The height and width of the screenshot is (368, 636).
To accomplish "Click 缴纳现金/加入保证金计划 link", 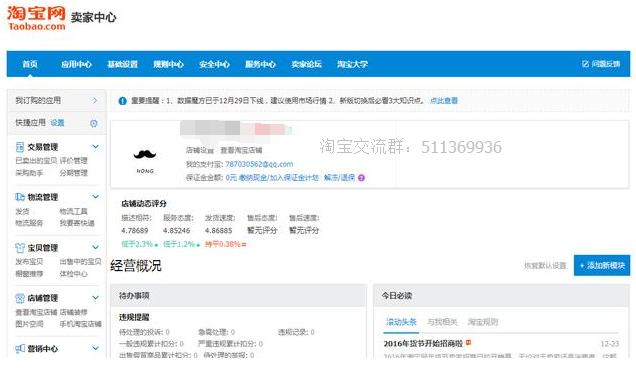I will pyautogui.click(x=279, y=178).
